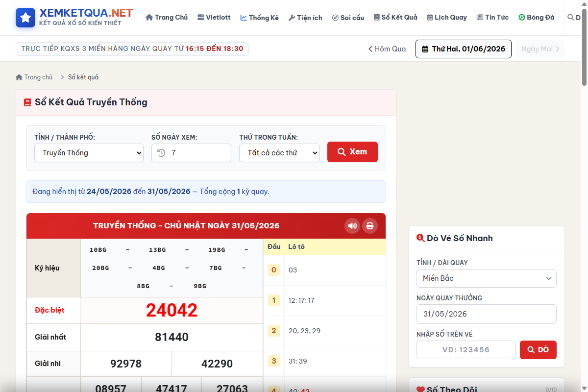Click Giải nhì number 42290
Screen dimensions: 588x392
(x=217, y=364)
